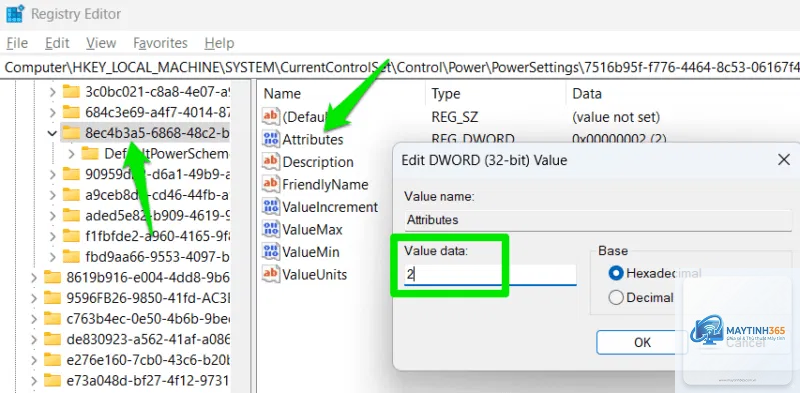The width and height of the screenshot is (800, 393).
Task: Click the Value data input field
Action: pyautogui.click(x=490, y=275)
